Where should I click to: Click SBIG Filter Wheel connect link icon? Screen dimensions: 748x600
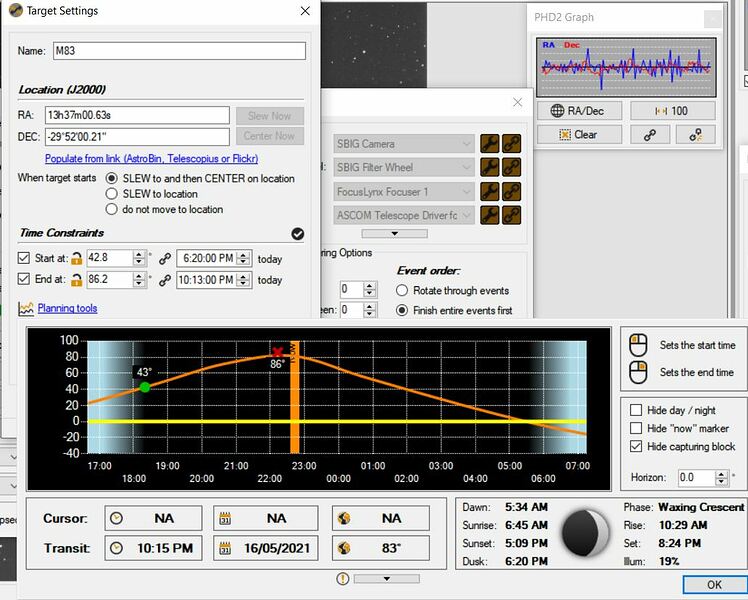tap(511, 168)
